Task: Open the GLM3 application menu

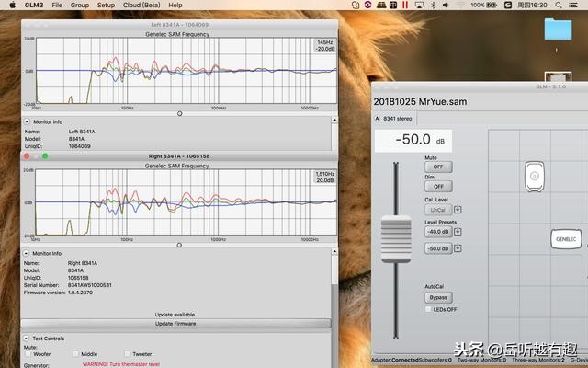Action: [x=34, y=5]
